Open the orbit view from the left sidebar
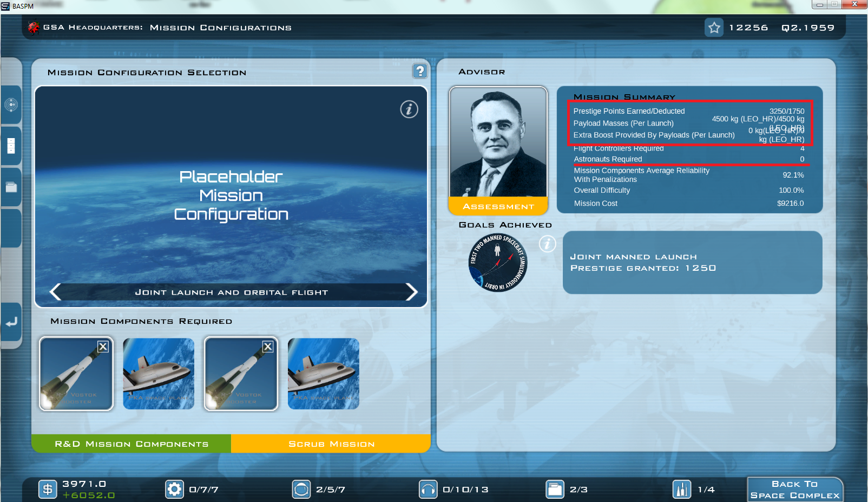Screen dimensions: 868x502 click(x=11, y=105)
